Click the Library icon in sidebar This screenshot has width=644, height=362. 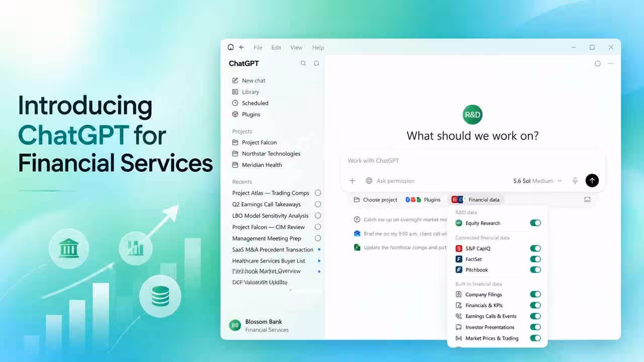coord(235,92)
